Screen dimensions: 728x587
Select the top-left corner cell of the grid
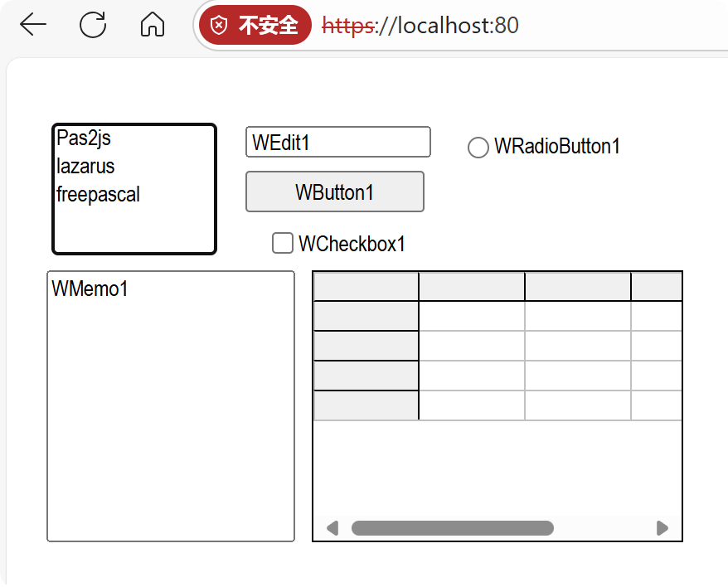pos(366,285)
